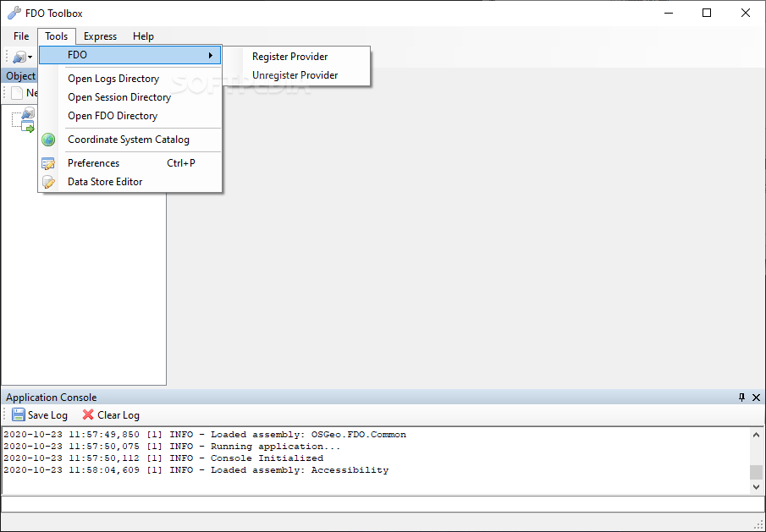766x532 pixels.
Task: Click the new connection toolbar icon
Action: [19, 58]
